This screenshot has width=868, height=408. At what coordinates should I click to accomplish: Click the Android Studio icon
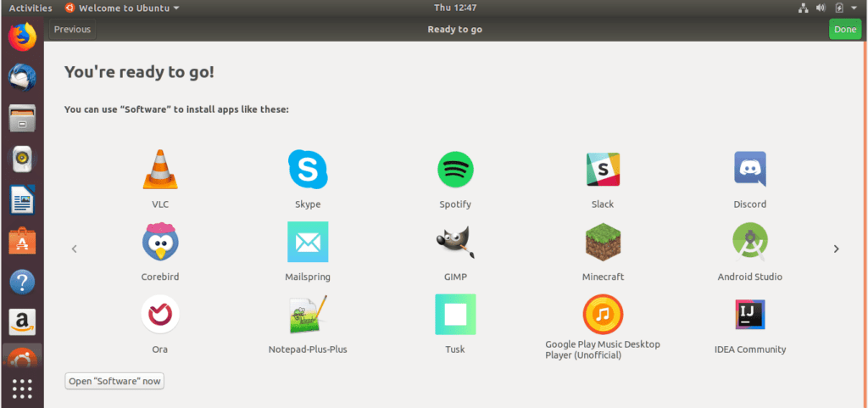(750, 243)
